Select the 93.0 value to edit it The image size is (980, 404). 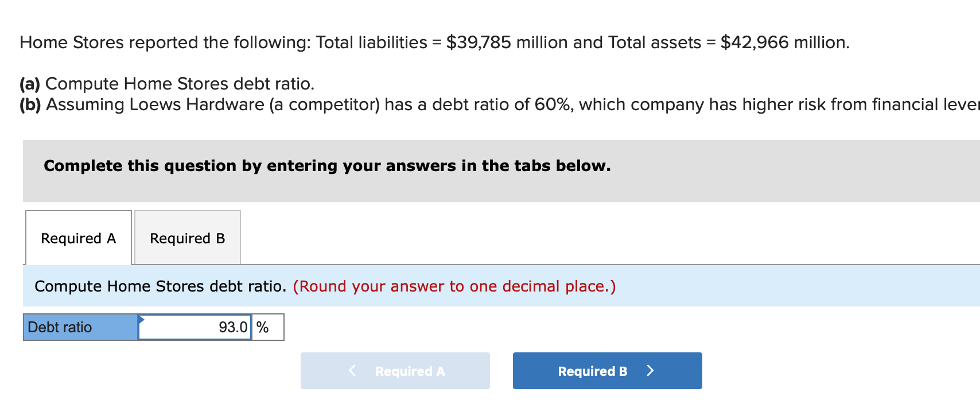pyautogui.click(x=232, y=327)
